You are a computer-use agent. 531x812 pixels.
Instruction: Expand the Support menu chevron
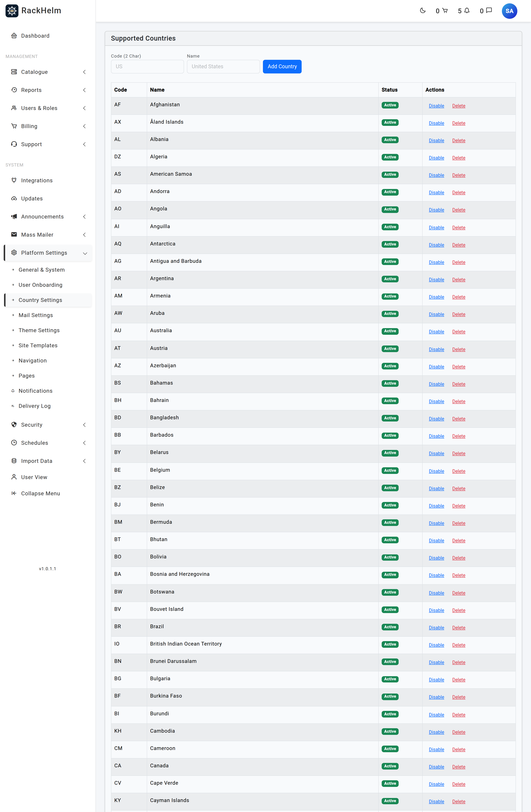coord(84,144)
